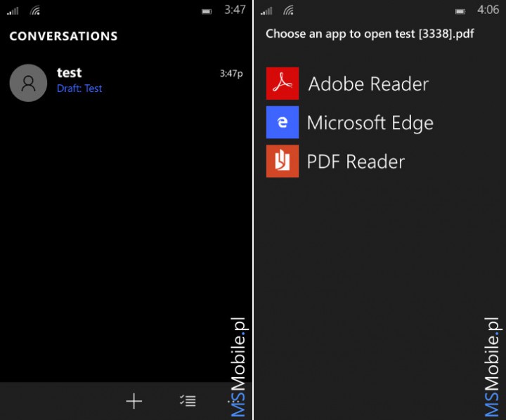Tap left screen battery indicator icon
506x420 pixels.
(x=207, y=12)
